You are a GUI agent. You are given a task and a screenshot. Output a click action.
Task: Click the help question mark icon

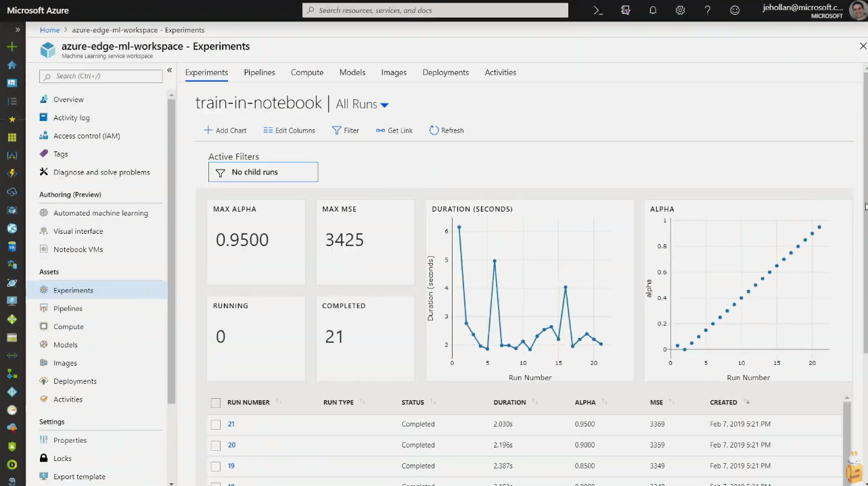coord(708,10)
